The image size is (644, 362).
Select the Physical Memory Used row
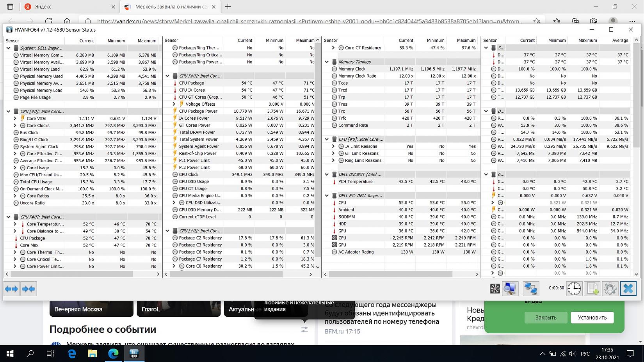(82, 76)
